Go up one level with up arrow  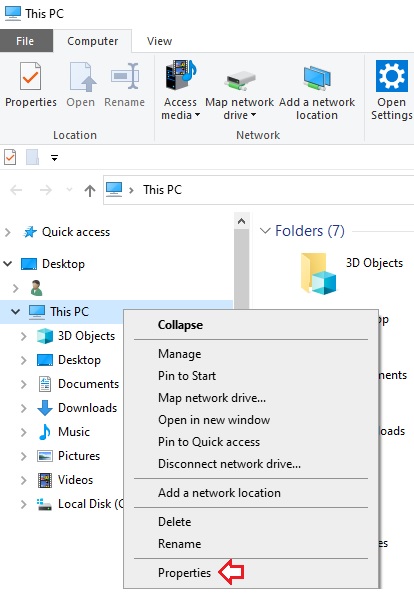click(x=90, y=190)
